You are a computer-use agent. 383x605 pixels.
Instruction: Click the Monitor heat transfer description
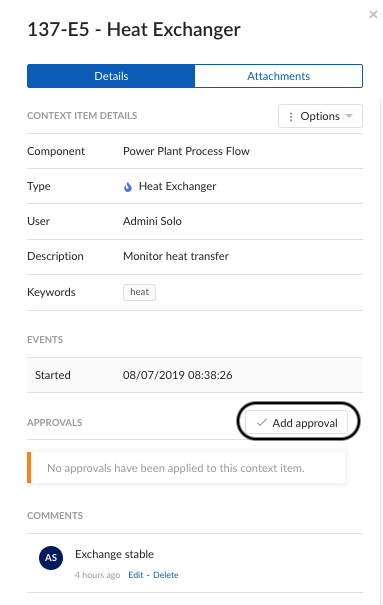176,256
